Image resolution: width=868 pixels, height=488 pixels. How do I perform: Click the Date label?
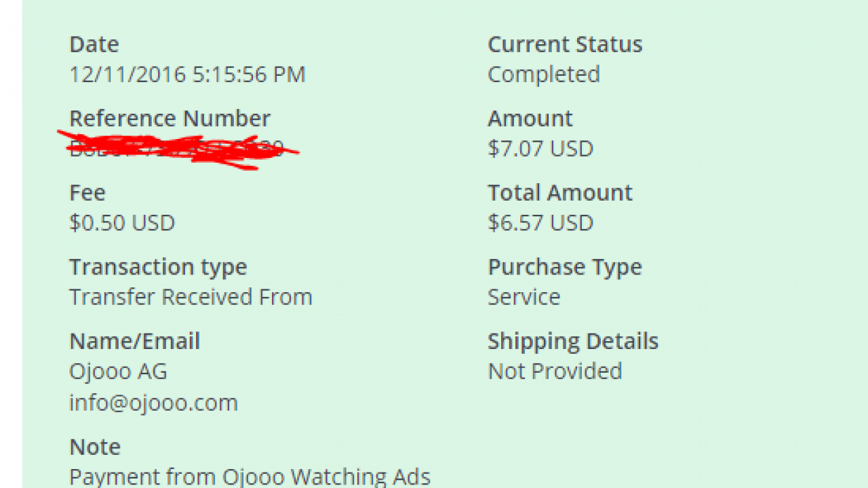(94, 44)
